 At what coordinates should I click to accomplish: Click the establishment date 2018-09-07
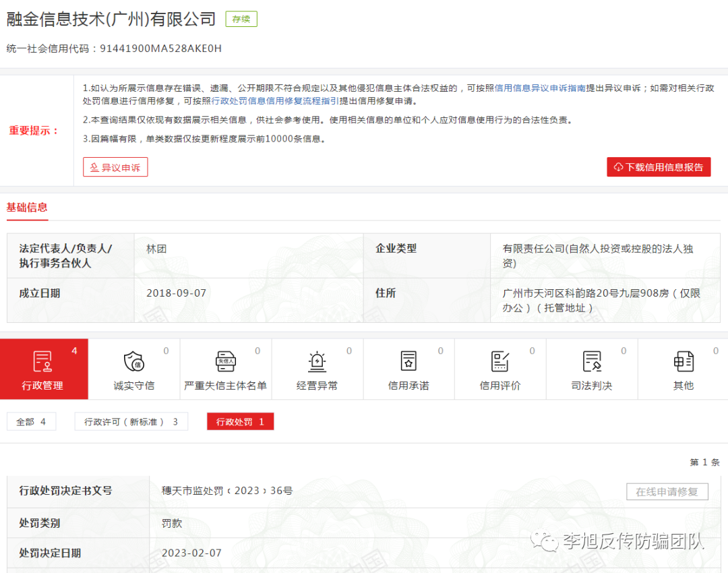tap(177, 293)
